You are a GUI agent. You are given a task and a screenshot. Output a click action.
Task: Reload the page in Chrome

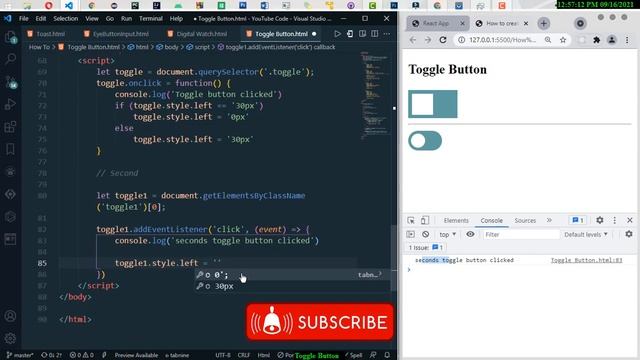(443, 40)
